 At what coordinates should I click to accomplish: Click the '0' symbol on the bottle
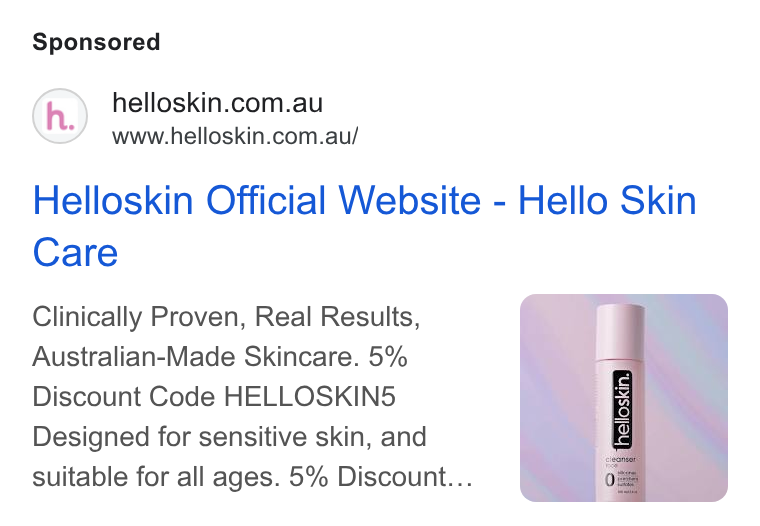tap(610, 479)
